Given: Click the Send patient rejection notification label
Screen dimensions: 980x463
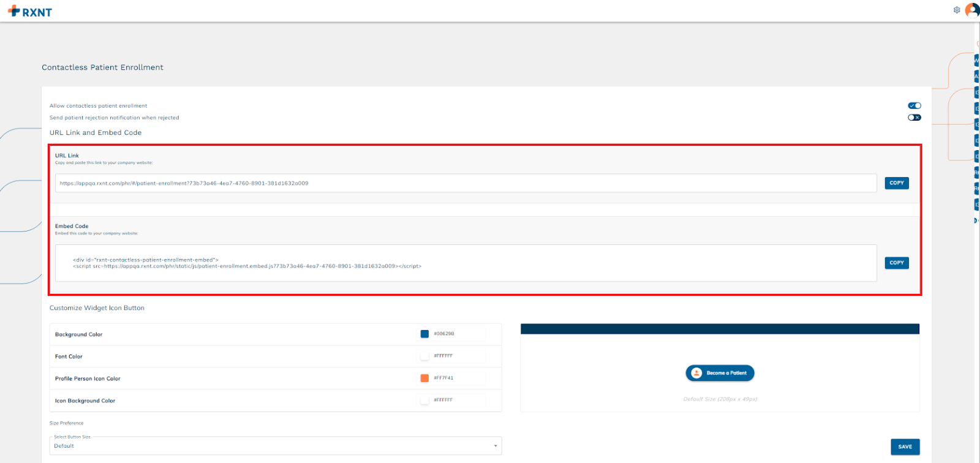Looking at the screenshot, I should (x=115, y=118).
